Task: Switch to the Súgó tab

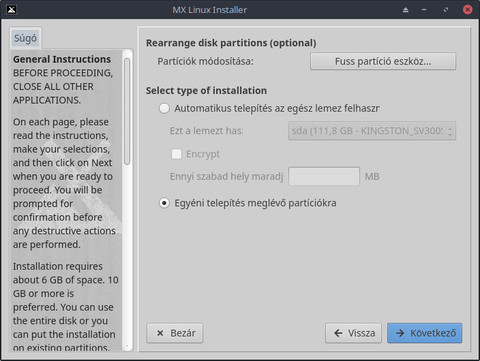Action: point(25,38)
